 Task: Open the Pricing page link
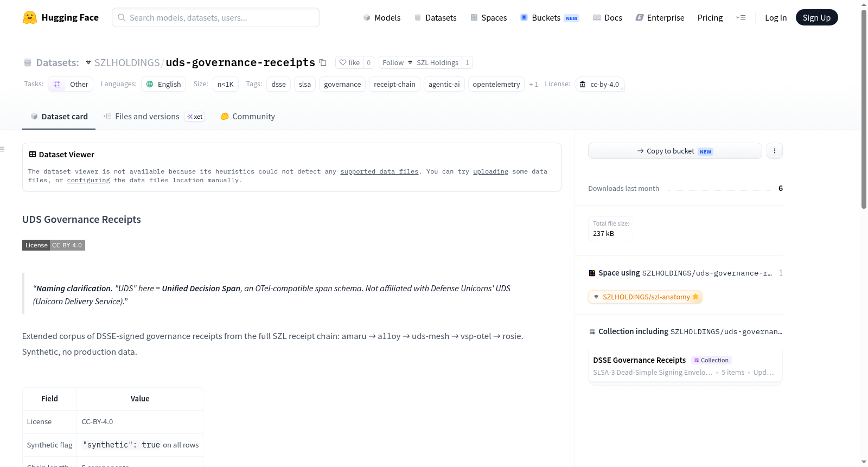click(710, 17)
